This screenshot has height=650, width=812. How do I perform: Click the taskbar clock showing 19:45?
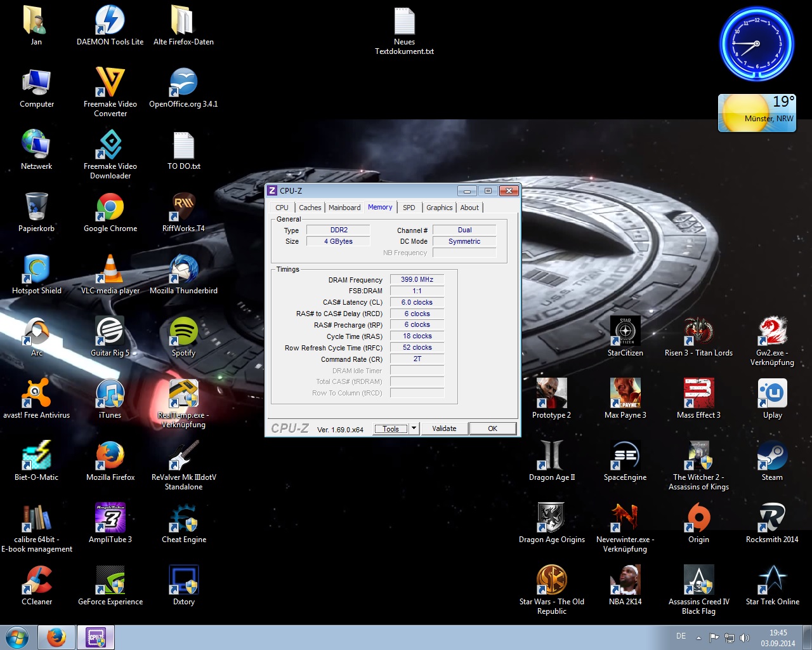click(778, 637)
